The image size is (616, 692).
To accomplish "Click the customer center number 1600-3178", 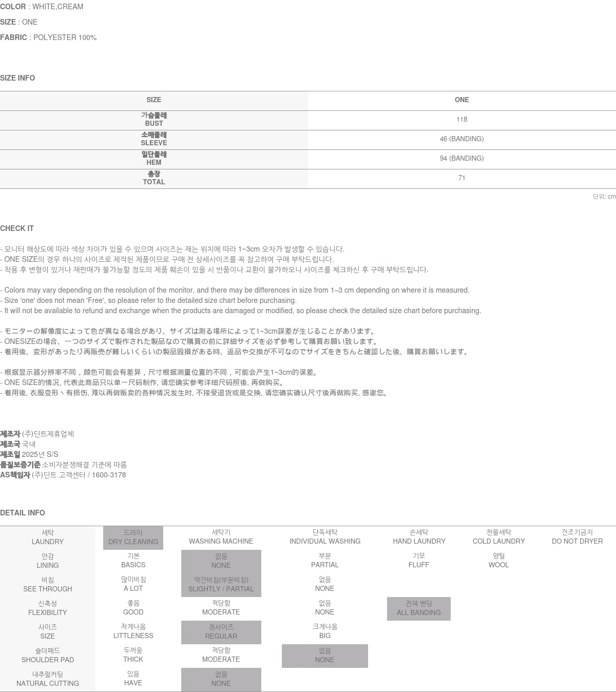I will (109, 475).
